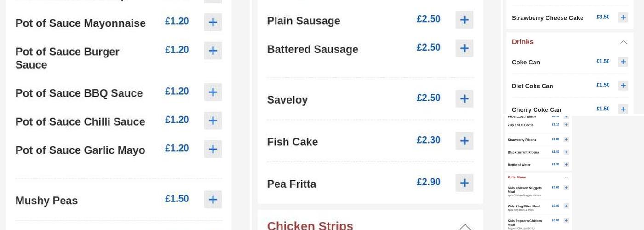This screenshot has width=644, height=230.
Task: Add Pot of Sauce Garlic Mayo
Action: click(x=213, y=149)
